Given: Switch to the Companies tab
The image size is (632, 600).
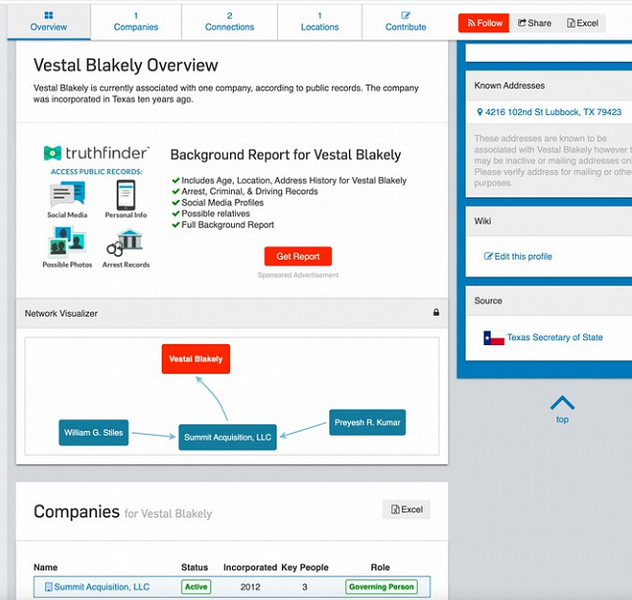Looking at the screenshot, I should point(136,22).
